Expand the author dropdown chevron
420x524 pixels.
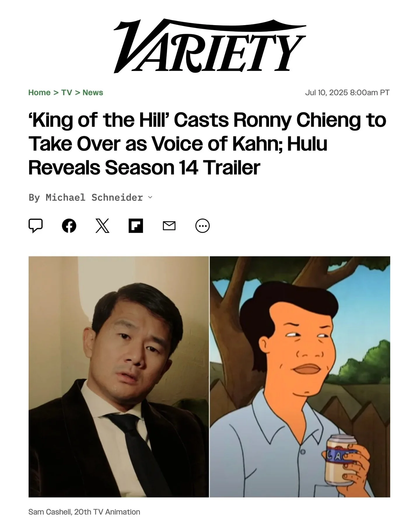point(150,197)
